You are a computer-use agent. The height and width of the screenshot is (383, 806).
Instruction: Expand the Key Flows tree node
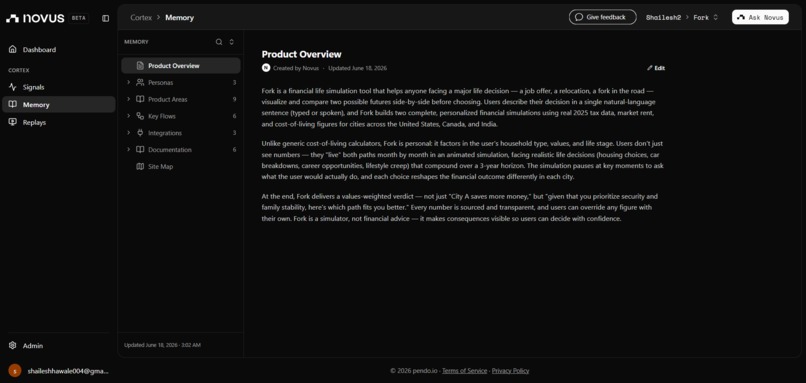click(x=129, y=116)
